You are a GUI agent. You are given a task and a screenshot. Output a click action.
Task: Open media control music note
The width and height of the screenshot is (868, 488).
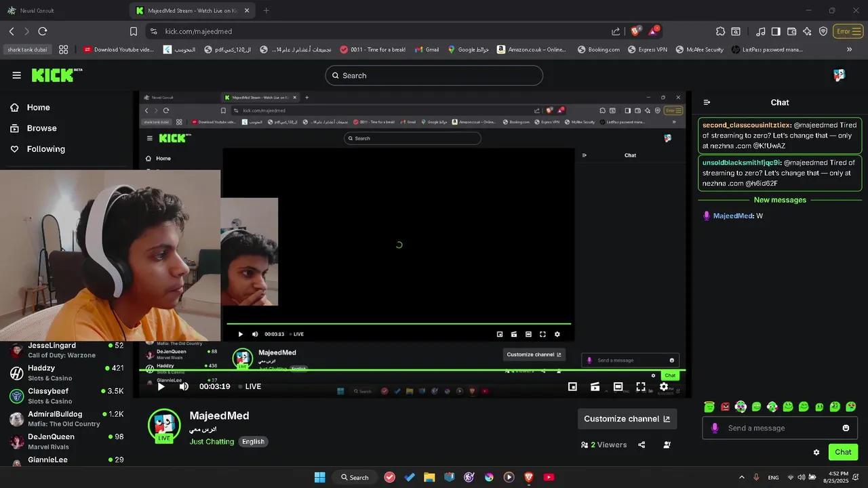tap(761, 31)
